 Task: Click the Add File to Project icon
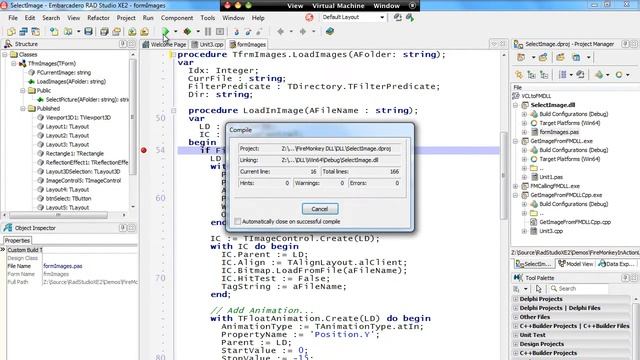tap(132, 31)
